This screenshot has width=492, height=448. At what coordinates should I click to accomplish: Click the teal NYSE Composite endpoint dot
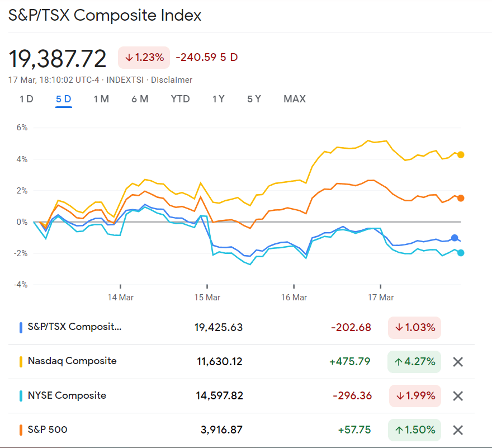[x=461, y=253]
